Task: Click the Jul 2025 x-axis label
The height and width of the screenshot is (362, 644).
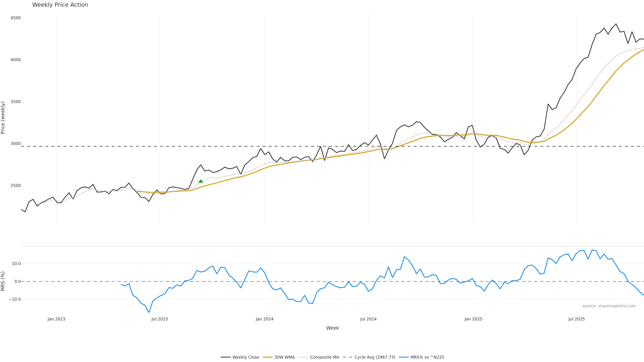Action: [577, 319]
